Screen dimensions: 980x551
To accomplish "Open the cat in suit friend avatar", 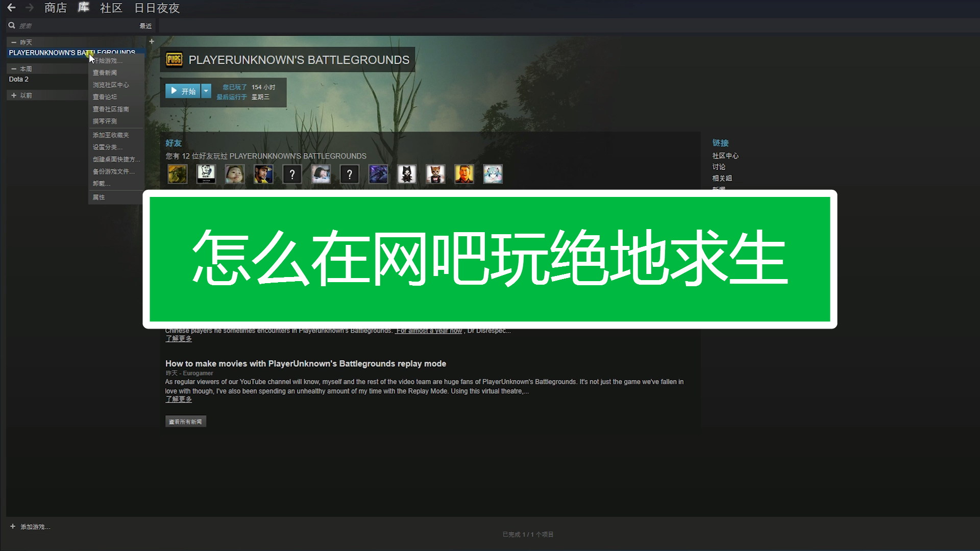I will 435,174.
